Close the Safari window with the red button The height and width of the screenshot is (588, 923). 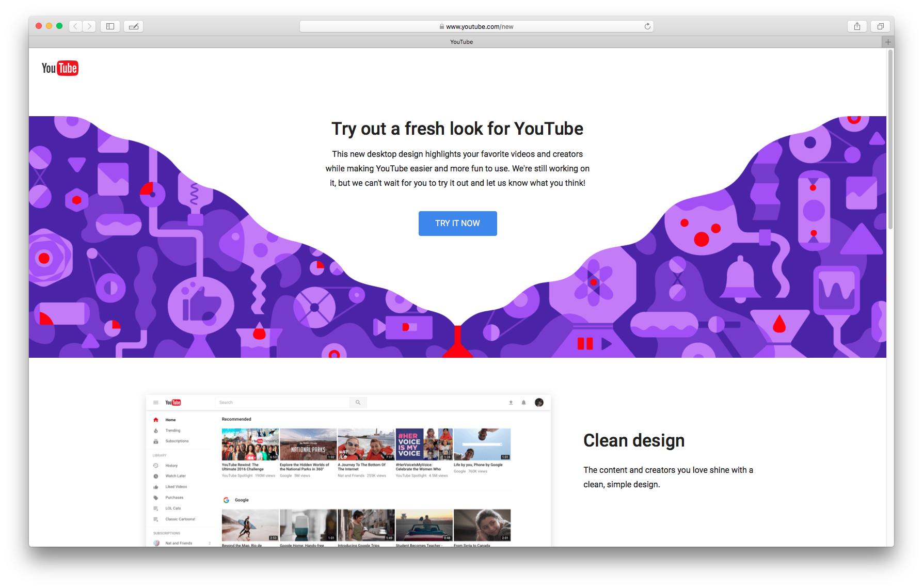[x=39, y=26]
